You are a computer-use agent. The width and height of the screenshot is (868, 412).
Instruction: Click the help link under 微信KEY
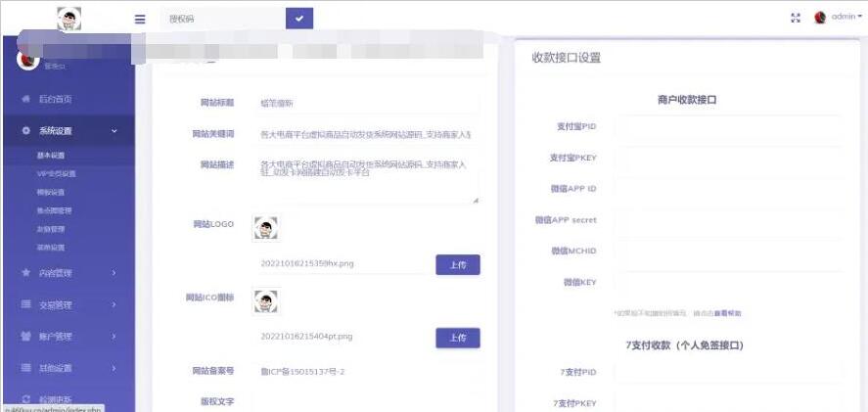tap(727, 313)
